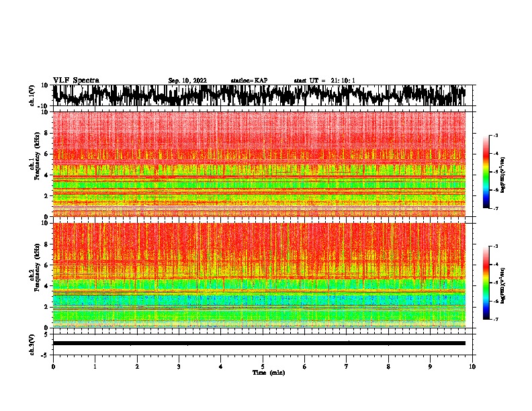Click the '8' kHz tick on ch.1 frequency axis
Screen dimensions: 532x411
(x=46, y=133)
